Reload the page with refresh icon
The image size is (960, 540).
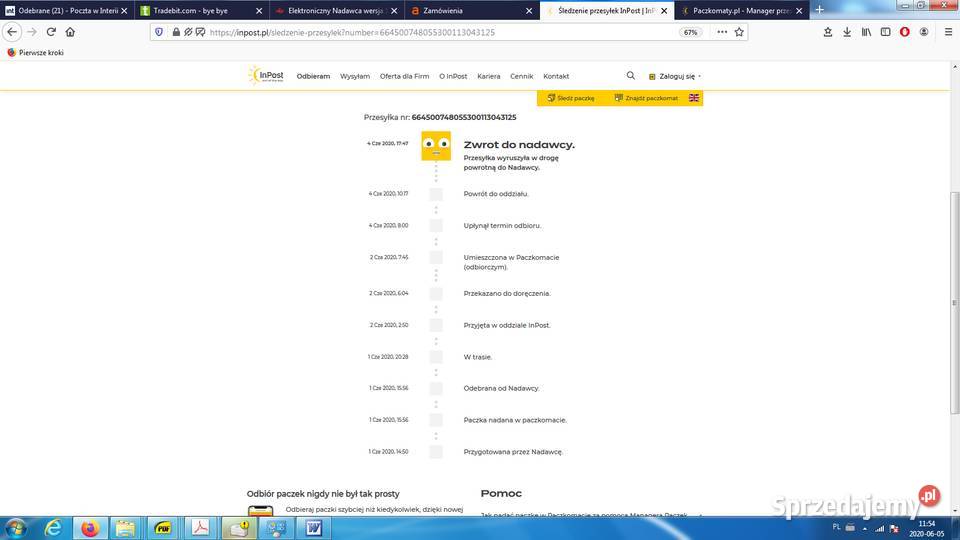point(51,32)
